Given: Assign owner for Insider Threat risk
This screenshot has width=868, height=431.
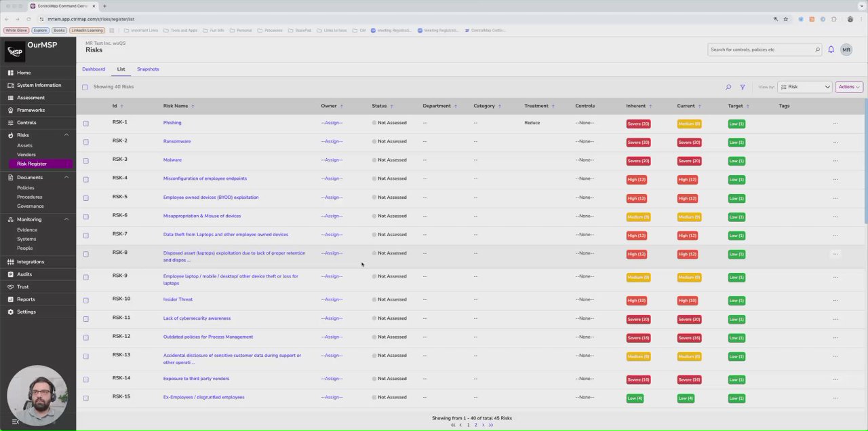Looking at the screenshot, I should click(332, 299).
